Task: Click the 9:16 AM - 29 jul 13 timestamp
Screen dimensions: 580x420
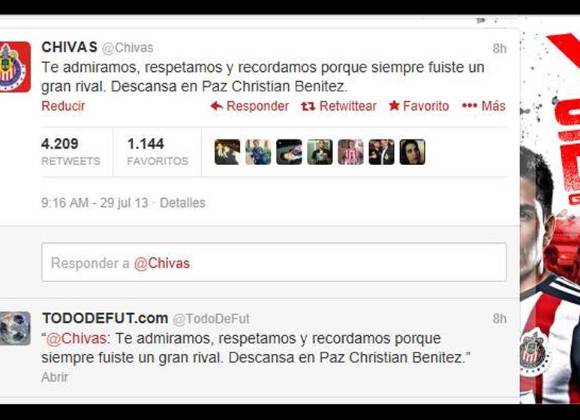Action: pos(95,203)
